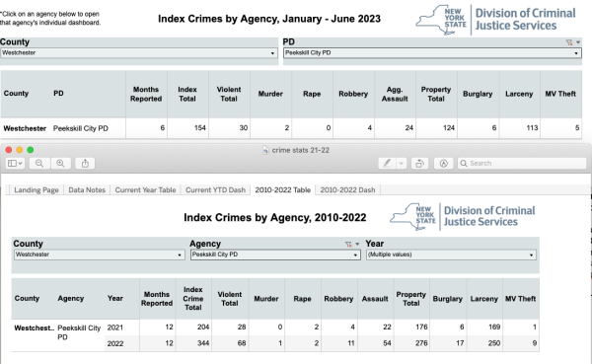592x364 pixels.
Task: Click the zoom in magnifier icon
Action: click(60, 164)
